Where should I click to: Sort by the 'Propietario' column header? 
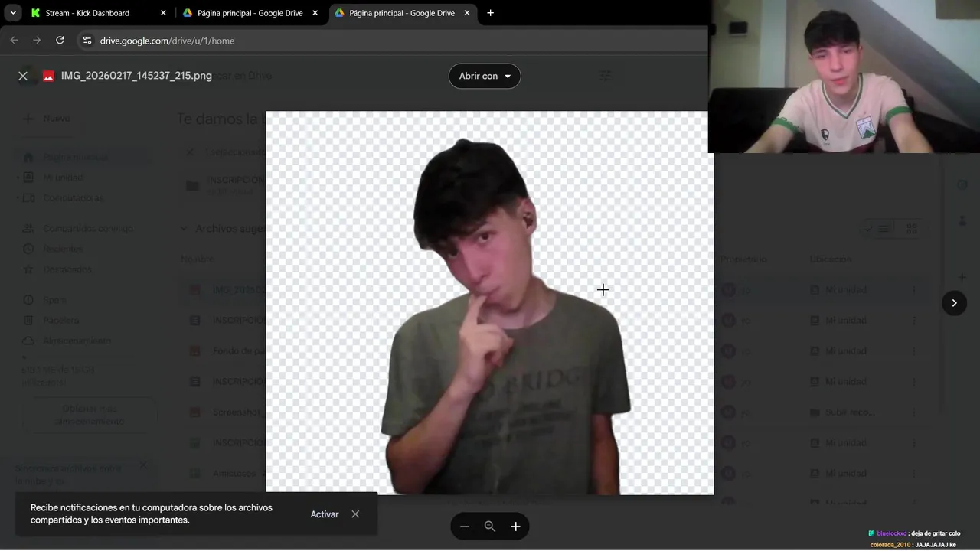[743, 259]
